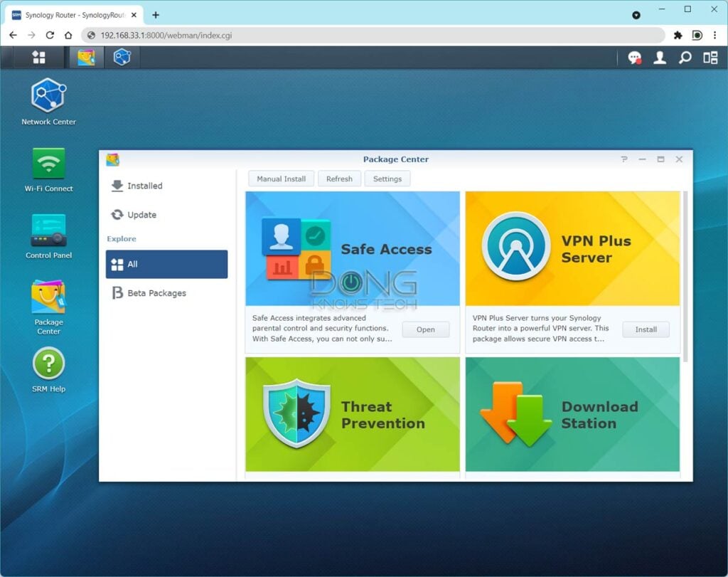The height and width of the screenshot is (577, 728).
Task: Refresh the package list
Action: tap(339, 179)
